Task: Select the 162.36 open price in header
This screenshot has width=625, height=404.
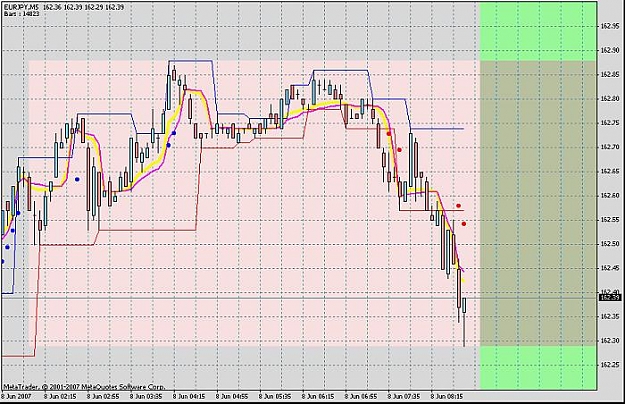Action: pyautogui.click(x=52, y=7)
